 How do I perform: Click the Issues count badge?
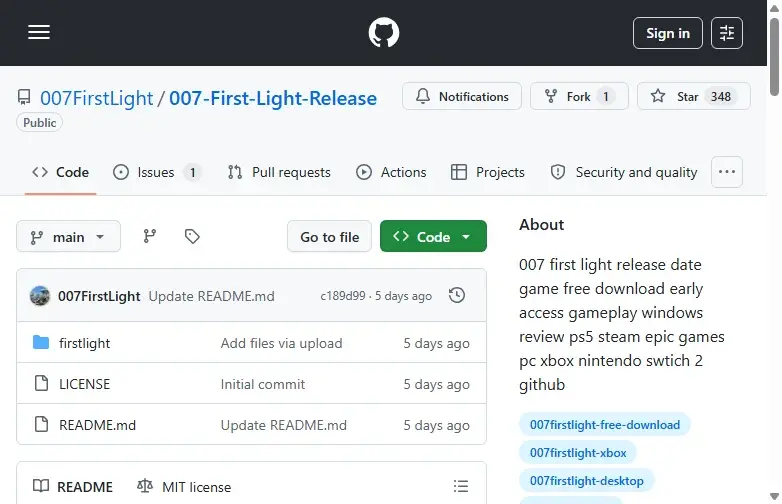pos(192,172)
